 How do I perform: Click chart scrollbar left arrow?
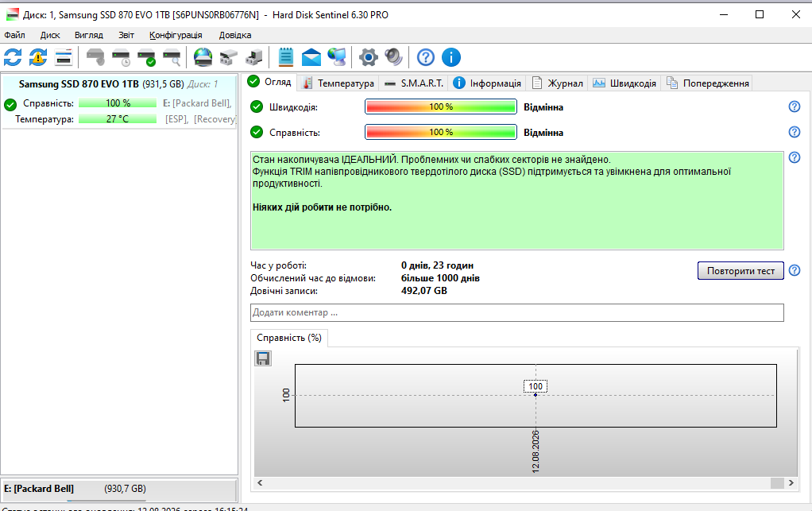coord(260,482)
